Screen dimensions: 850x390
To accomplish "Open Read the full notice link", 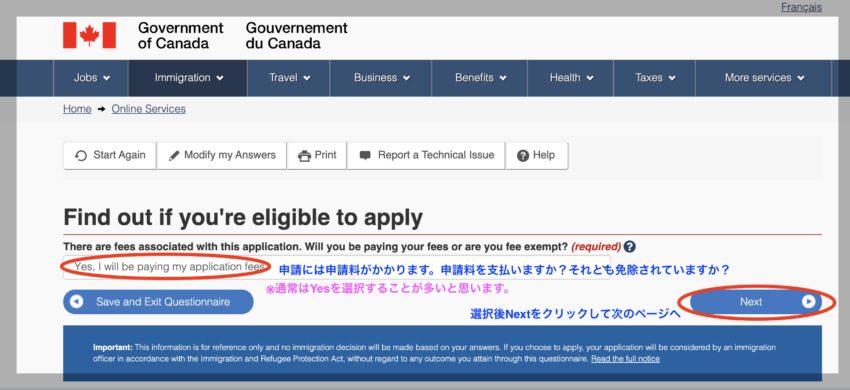I will 625,359.
